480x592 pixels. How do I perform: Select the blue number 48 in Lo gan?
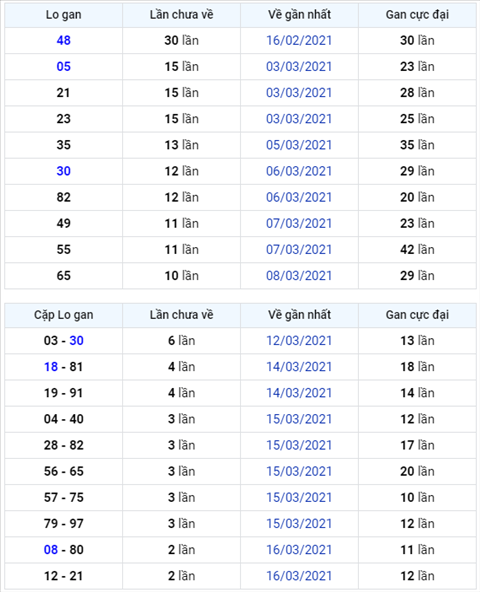(63, 40)
